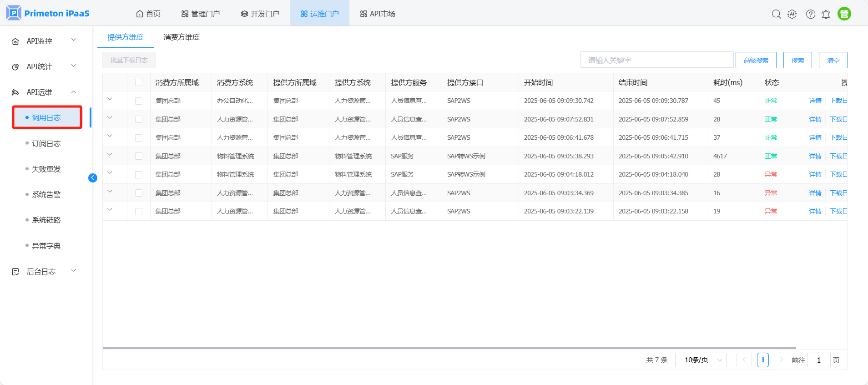The height and width of the screenshot is (385, 868).
Task: Click the help question mark icon
Action: [x=810, y=14]
